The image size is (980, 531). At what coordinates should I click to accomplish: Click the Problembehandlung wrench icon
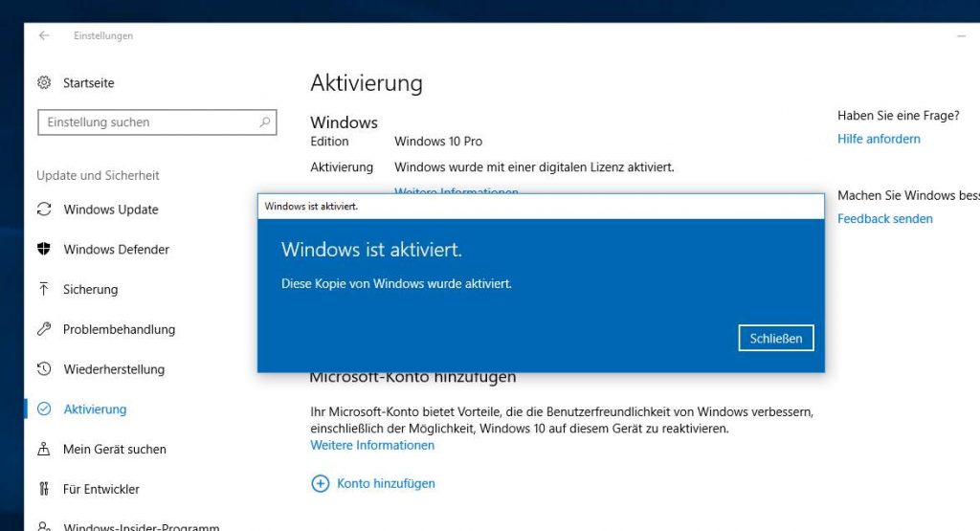coord(44,329)
